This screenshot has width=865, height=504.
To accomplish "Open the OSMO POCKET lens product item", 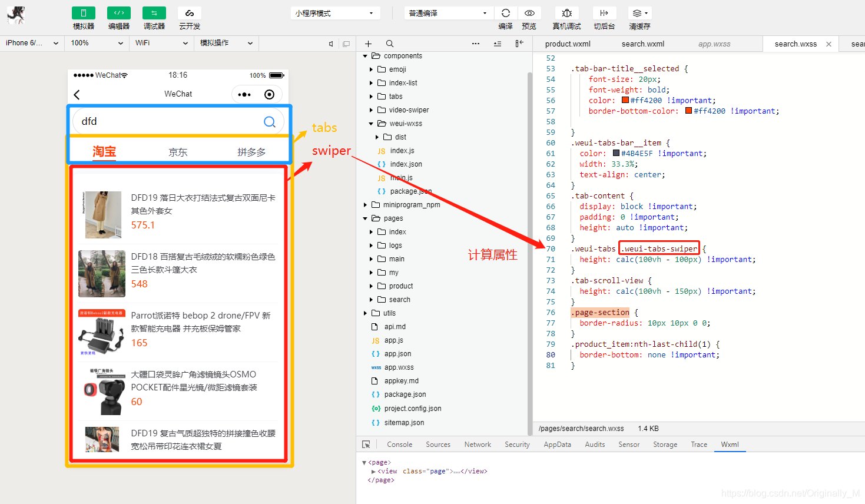I will coord(178,391).
